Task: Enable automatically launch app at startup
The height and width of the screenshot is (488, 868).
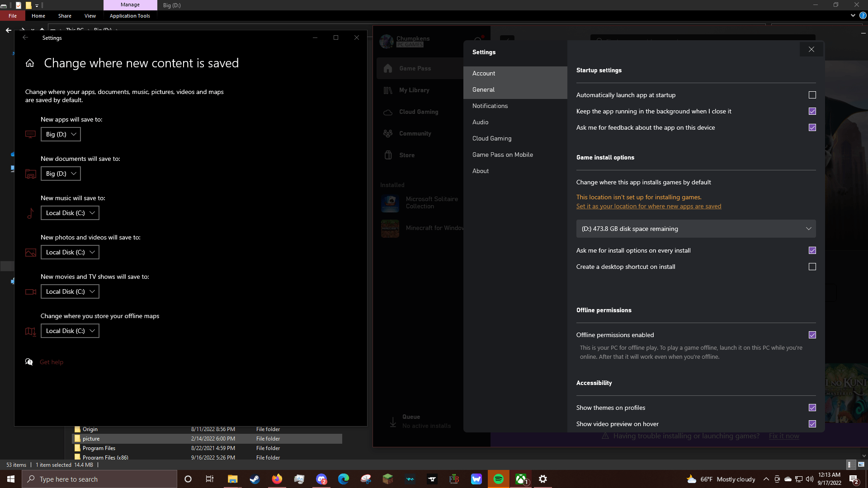Action: click(x=812, y=95)
